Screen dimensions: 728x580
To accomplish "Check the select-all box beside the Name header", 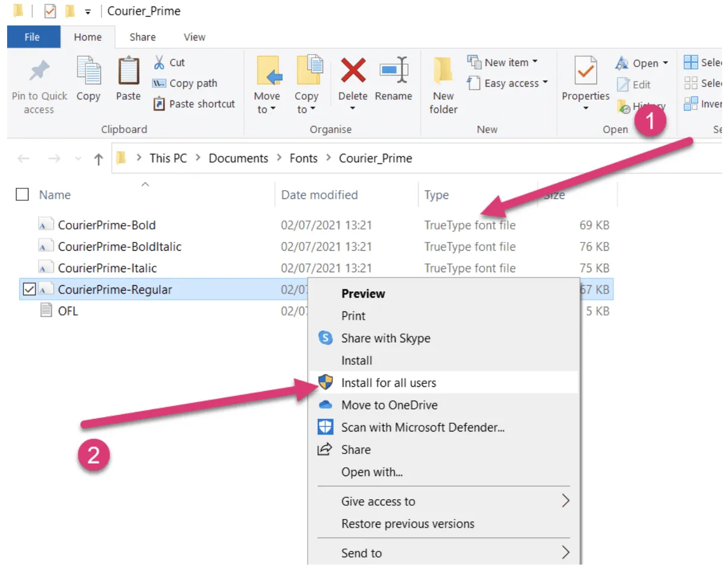I will (x=22, y=194).
